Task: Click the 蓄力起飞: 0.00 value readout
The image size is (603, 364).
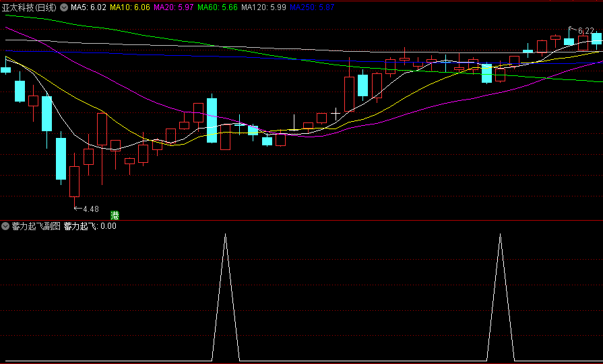Action: (x=90, y=226)
